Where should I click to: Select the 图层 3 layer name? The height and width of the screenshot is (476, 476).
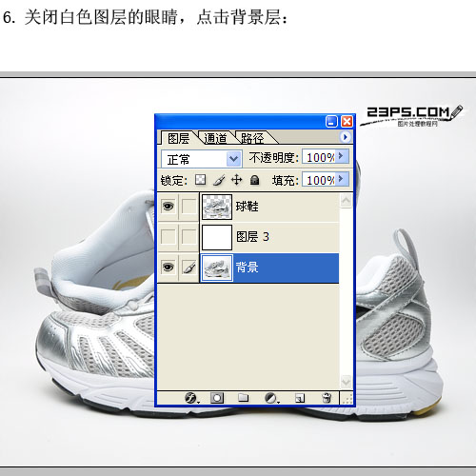pos(252,237)
